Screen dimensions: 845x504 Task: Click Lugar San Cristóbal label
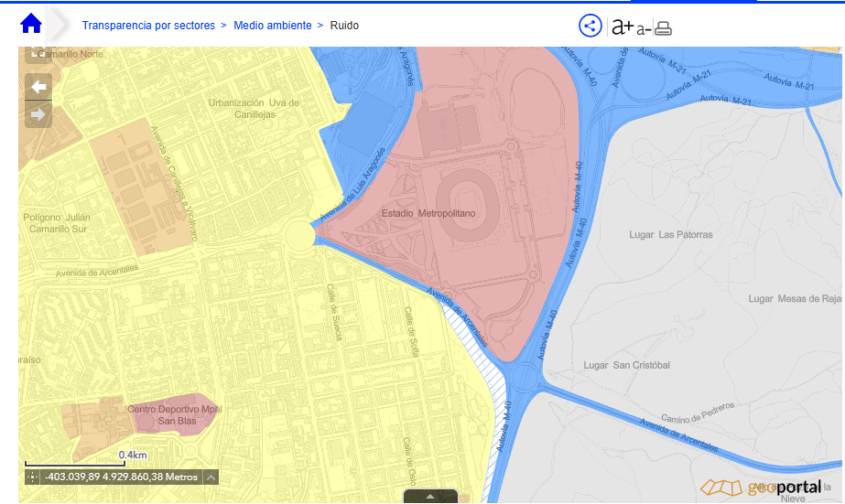point(627,365)
